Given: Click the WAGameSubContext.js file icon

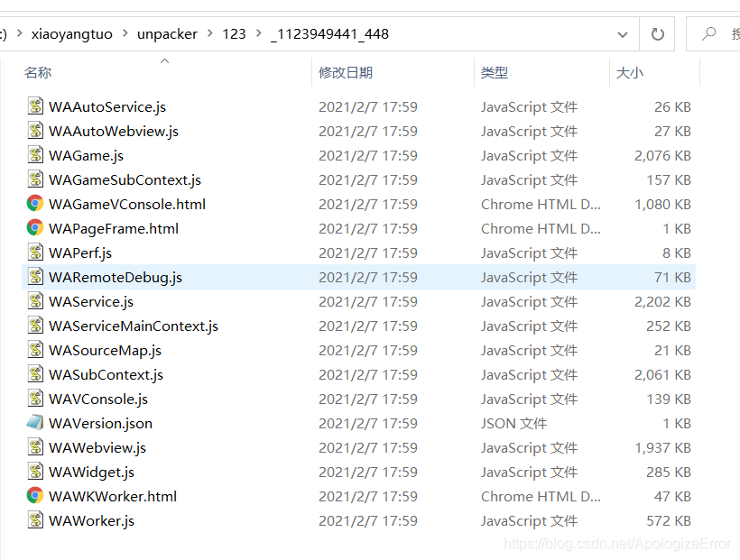Looking at the screenshot, I should [x=35, y=179].
